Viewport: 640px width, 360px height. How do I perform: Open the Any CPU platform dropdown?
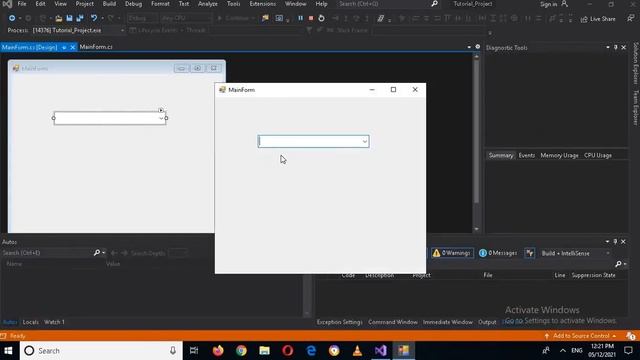(186, 18)
